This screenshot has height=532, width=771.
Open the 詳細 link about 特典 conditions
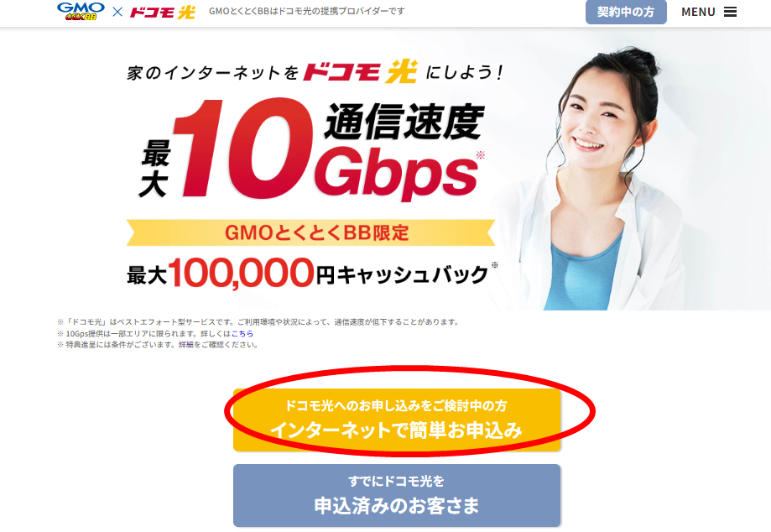click(x=186, y=345)
